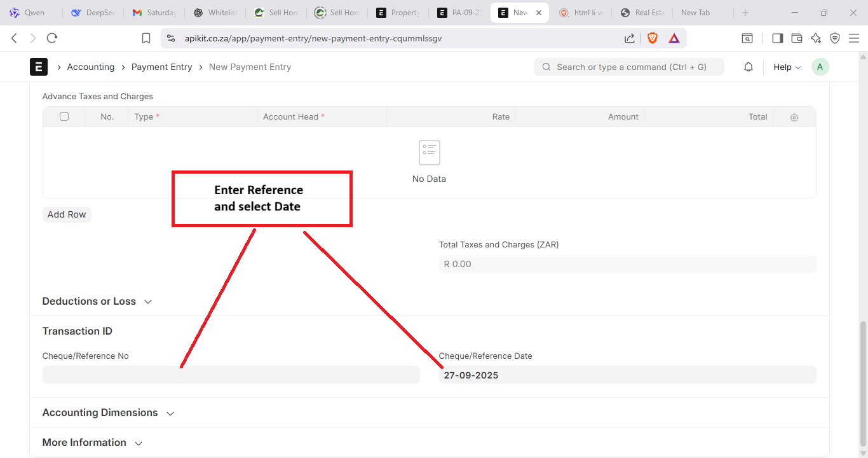
Task: Open the notifications bell icon
Action: 749,67
